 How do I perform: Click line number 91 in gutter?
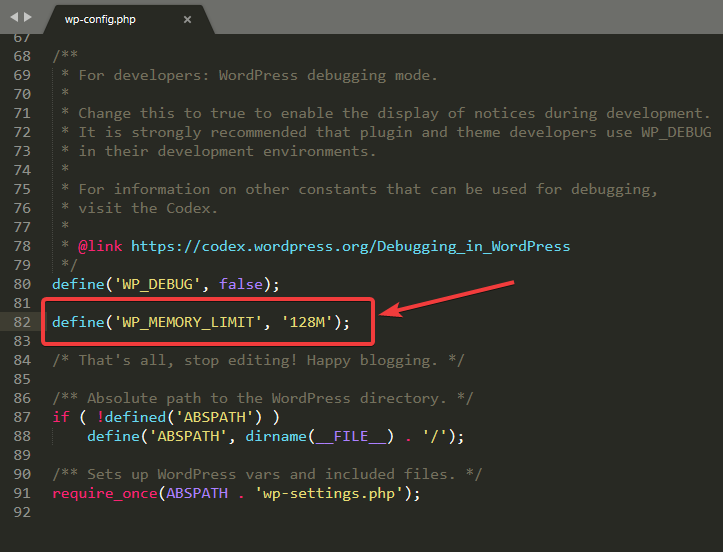point(22,493)
